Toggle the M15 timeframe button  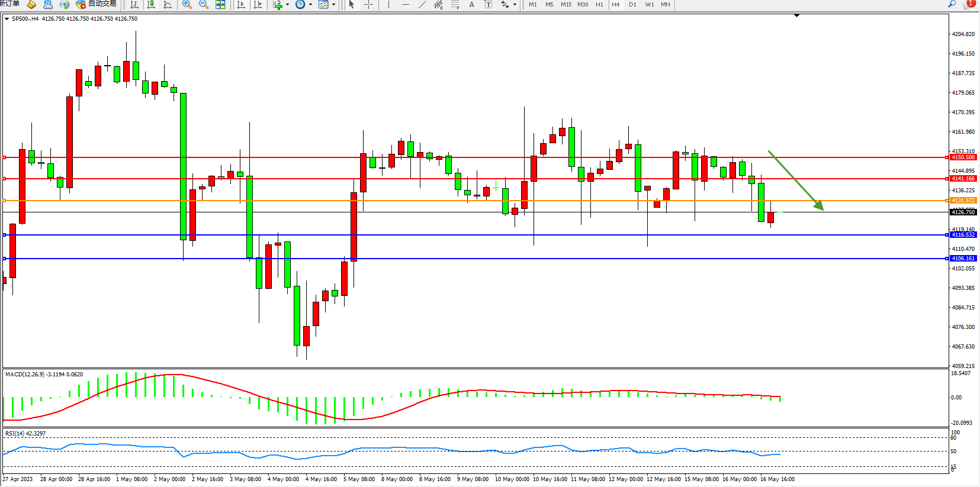[x=566, y=5]
